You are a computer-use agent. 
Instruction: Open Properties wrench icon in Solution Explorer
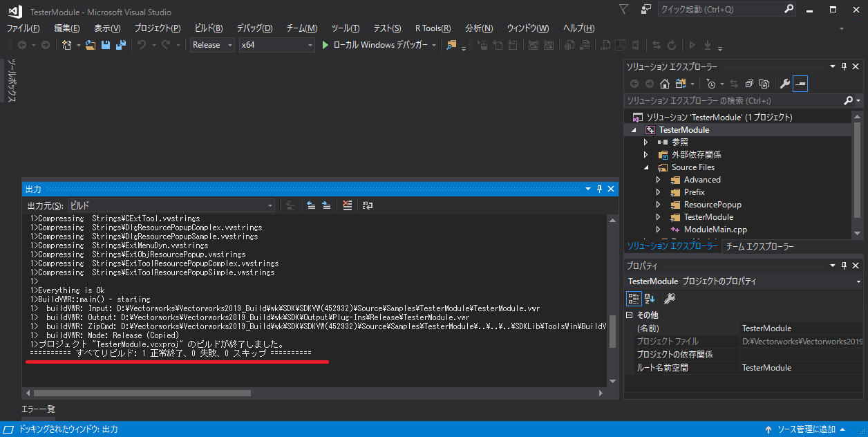pyautogui.click(x=784, y=84)
